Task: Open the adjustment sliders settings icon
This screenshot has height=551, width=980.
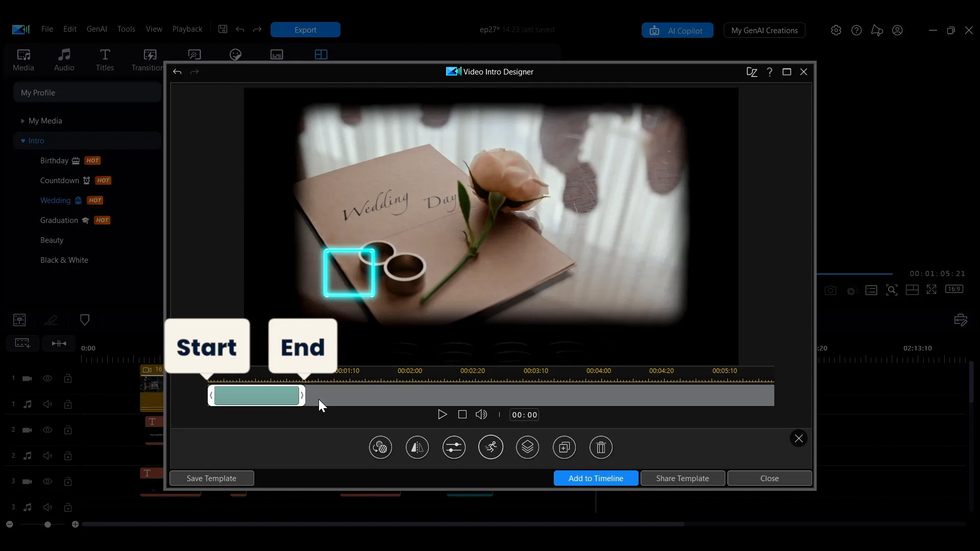Action: coord(454,447)
